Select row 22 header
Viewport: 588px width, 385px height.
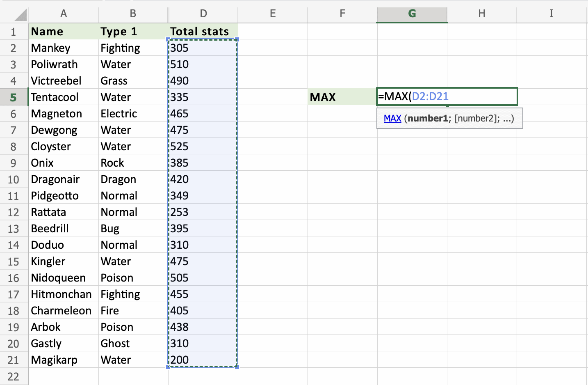(14, 376)
